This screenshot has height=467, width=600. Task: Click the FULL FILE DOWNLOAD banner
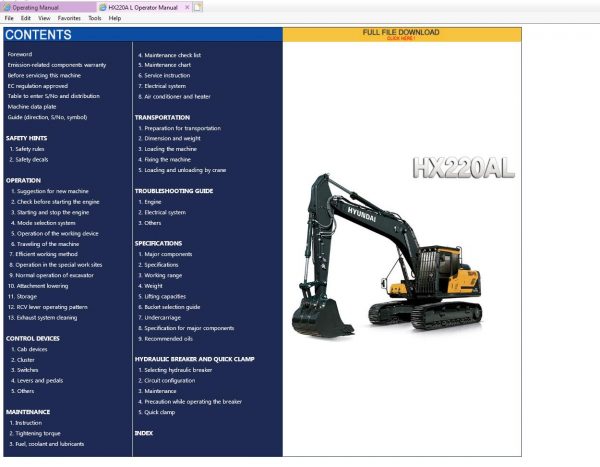(402, 34)
